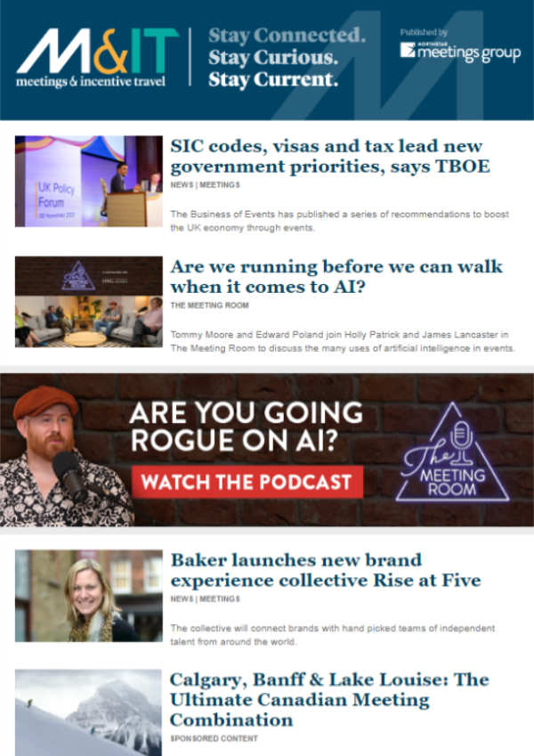The width and height of the screenshot is (534, 756).
Task: Open the Northstar meetings group logo
Action: [460, 51]
